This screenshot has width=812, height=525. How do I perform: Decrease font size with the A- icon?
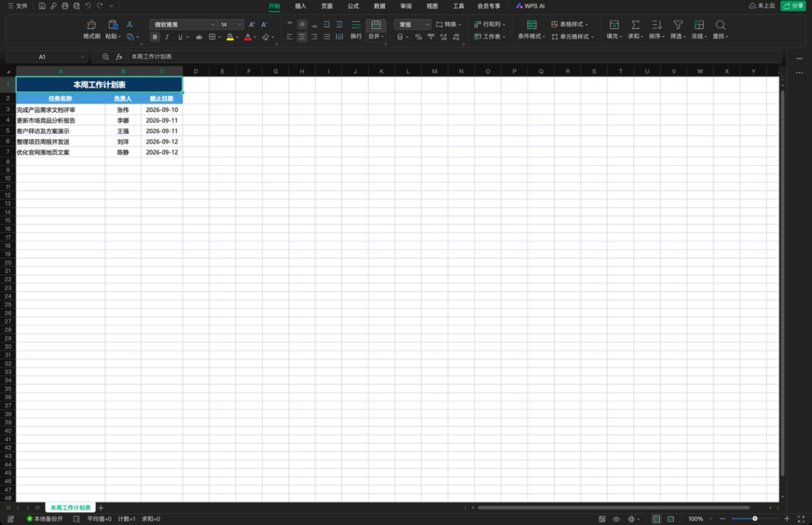[x=264, y=25]
